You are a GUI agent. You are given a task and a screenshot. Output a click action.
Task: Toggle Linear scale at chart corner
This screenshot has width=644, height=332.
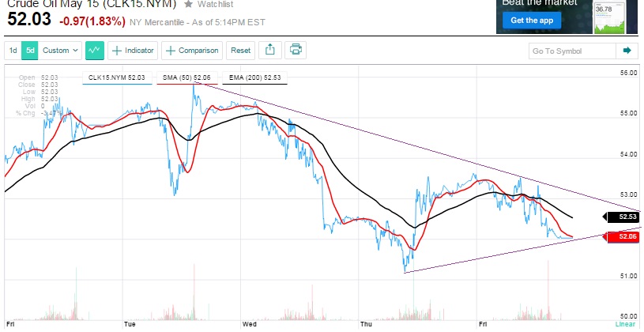point(625,325)
